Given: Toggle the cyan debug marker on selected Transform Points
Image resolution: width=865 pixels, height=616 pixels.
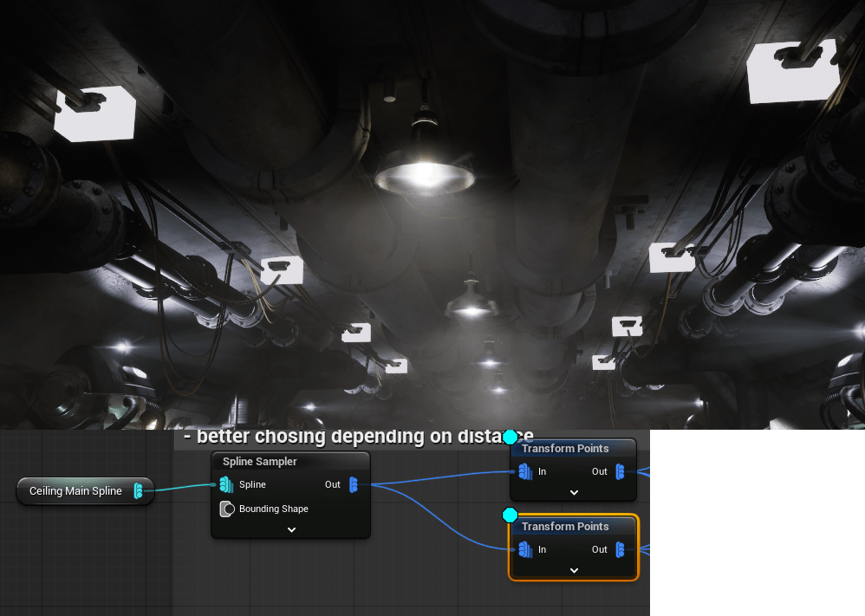Looking at the screenshot, I should [x=511, y=515].
